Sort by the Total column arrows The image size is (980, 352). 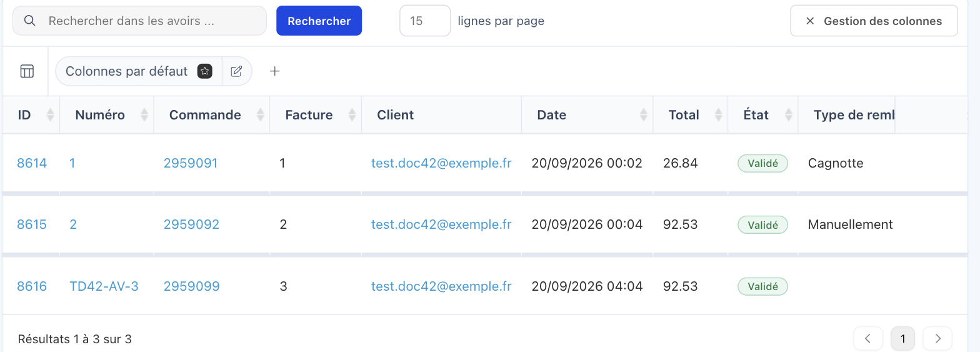pyautogui.click(x=719, y=115)
